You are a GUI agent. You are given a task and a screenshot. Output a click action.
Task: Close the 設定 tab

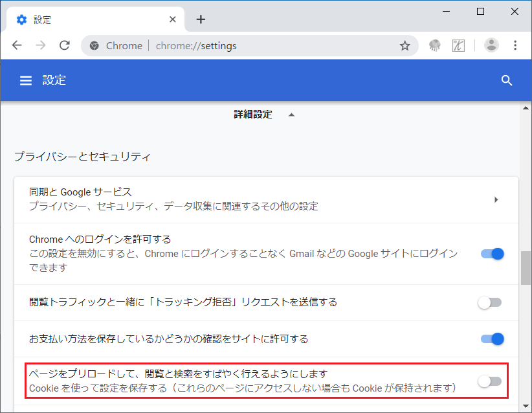(x=173, y=19)
